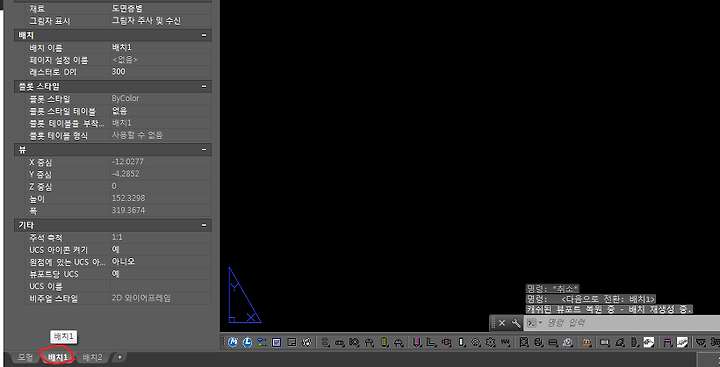Open UCS 아이콘 켜기 value 예
The width and height of the screenshot is (720, 367).
coord(160,250)
